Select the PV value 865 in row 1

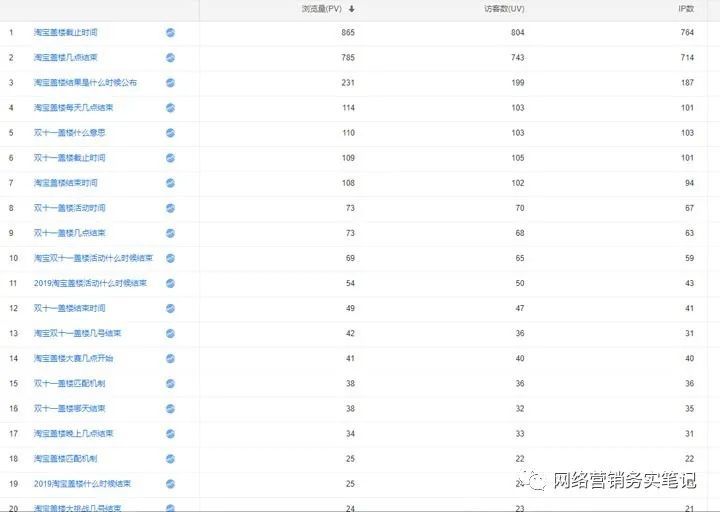coord(348,33)
